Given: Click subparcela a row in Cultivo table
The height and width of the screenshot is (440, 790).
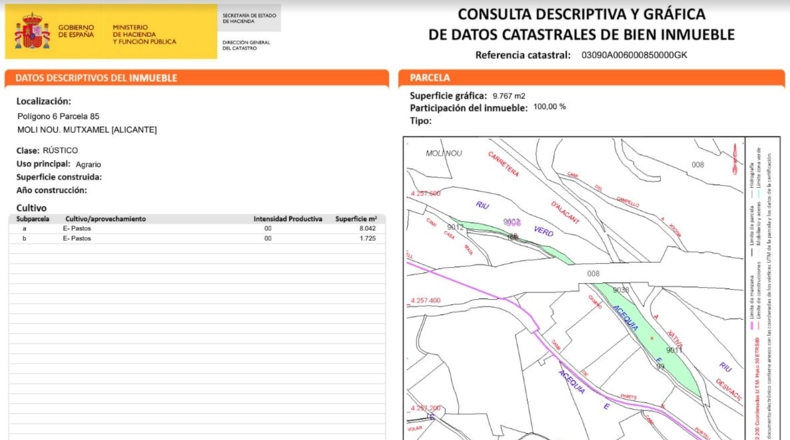Looking at the screenshot, I should 197,229.
